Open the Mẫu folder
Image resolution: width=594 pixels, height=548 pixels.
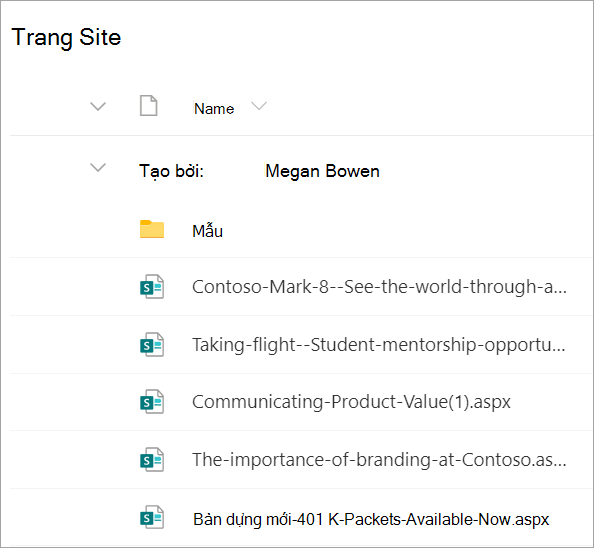click(208, 231)
